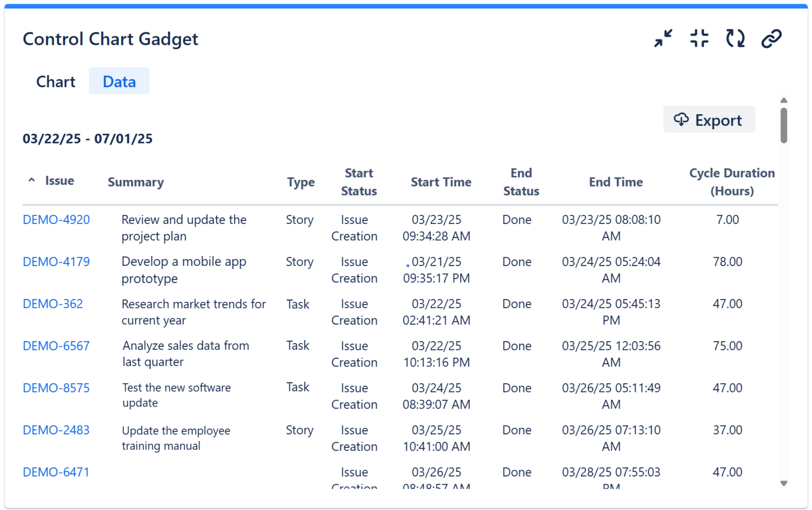The width and height of the screenshot is (812, 510).
Task: Click the End Status column header
Action: tap(521, 182)
